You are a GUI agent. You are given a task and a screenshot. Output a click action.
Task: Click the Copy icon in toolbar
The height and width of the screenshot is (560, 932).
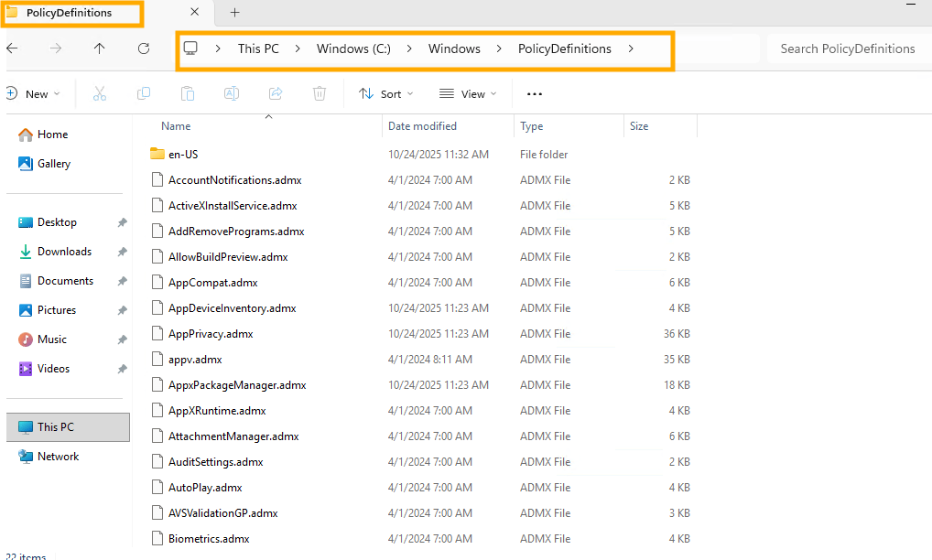[144, 93]
